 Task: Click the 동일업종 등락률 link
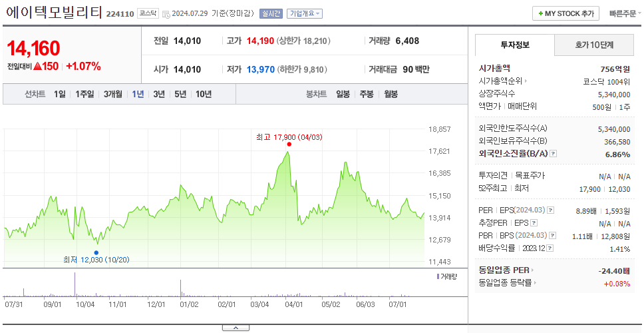coord(505,283)
